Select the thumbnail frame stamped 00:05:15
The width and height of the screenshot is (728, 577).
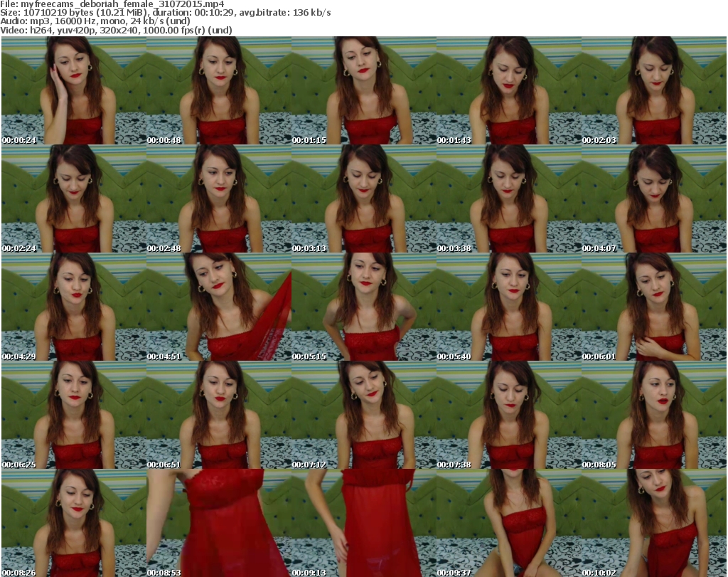click(x=363, y=307)
